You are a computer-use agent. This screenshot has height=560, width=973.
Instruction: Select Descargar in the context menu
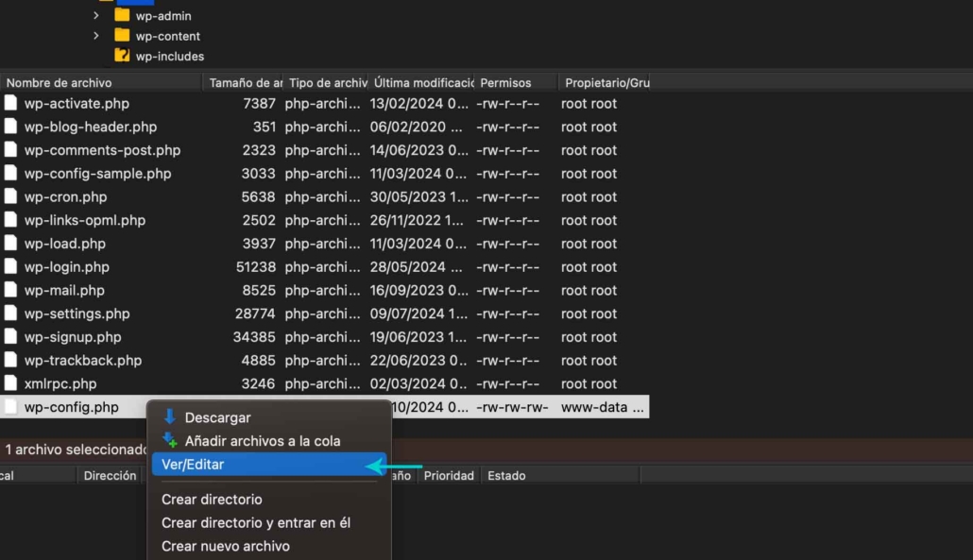pyautogui.click(x=217, y=417)
